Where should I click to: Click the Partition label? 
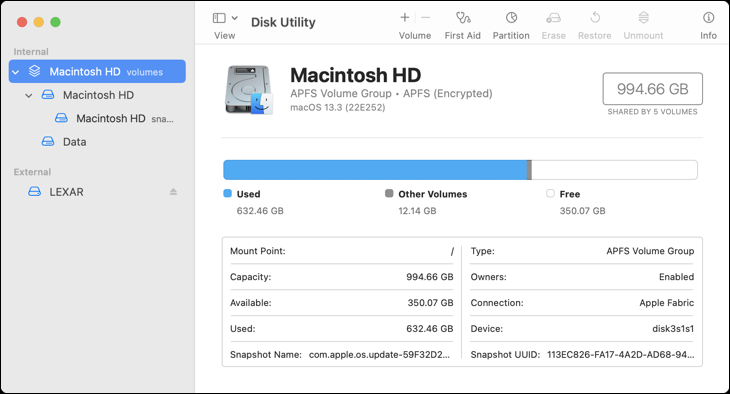pos(511,36)
